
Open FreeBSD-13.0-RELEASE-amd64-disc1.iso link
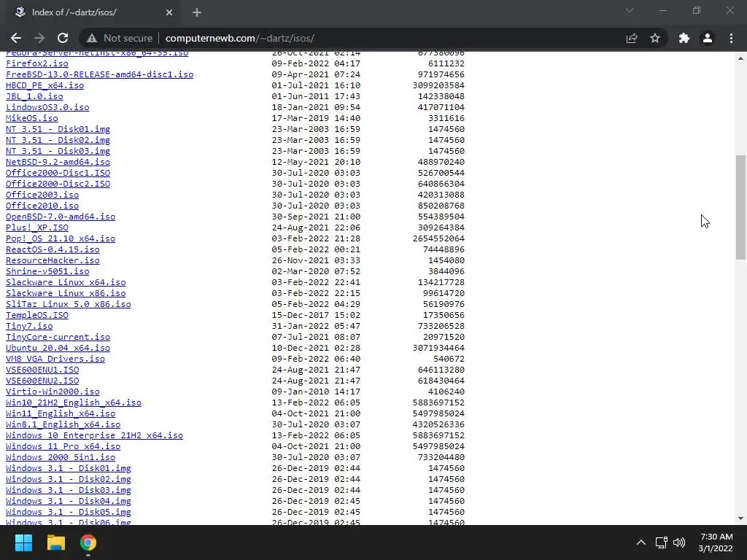[99, 74]
